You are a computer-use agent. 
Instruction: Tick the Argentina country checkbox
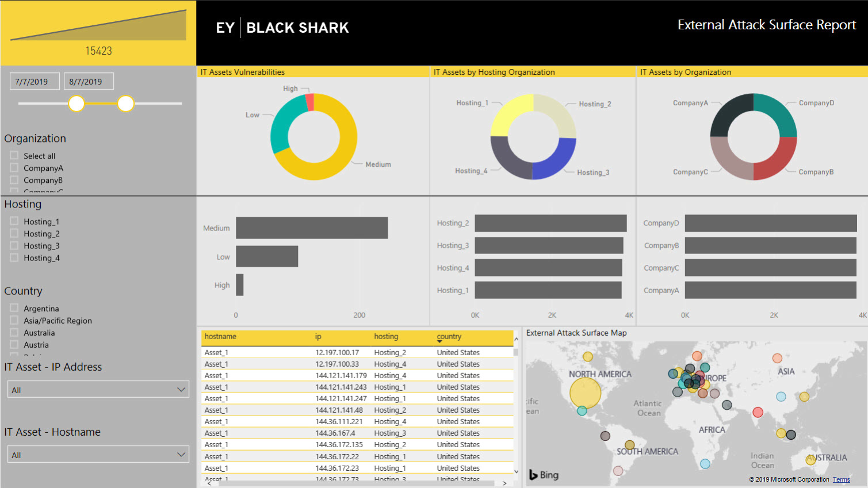click(14, 308)
